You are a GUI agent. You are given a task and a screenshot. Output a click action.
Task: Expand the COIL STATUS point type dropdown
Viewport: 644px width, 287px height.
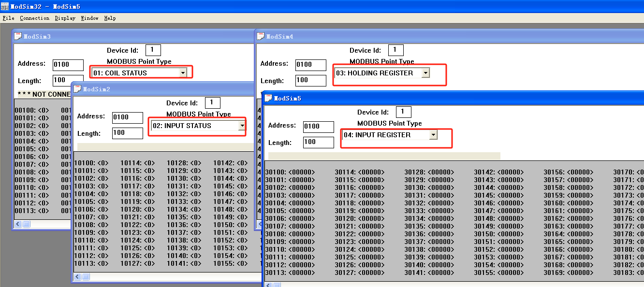coord(183,73)
